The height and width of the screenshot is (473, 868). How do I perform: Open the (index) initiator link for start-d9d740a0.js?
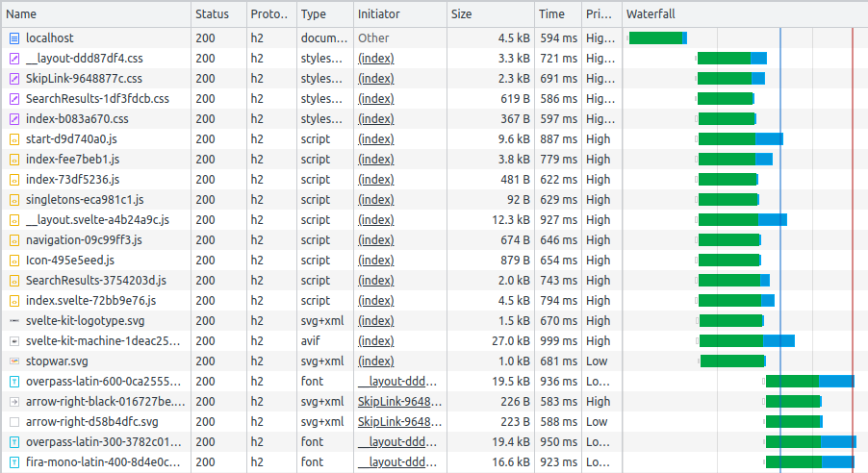[x=376, y=138]
